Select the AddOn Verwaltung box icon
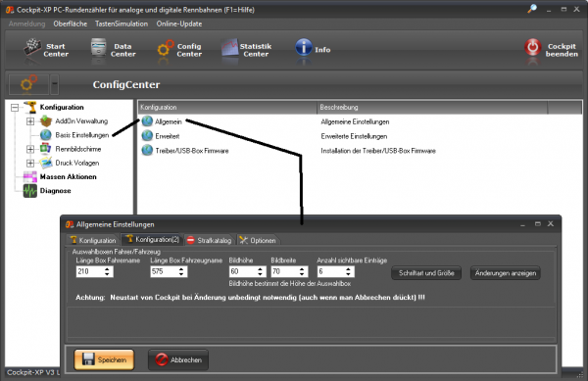The height and width of the screenshot is (381, 588). point(46,121)
